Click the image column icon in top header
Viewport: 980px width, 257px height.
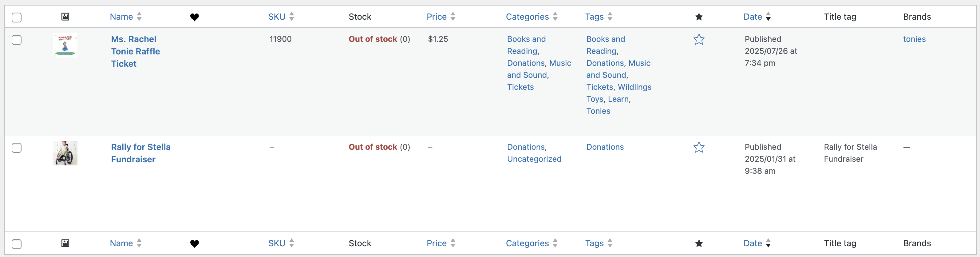pyautogui.click(x=65, y=16)
